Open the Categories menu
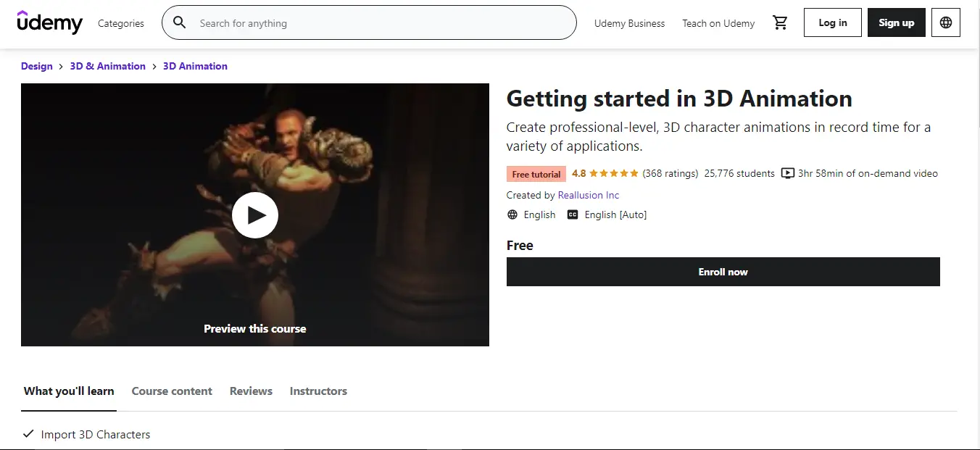 click(x=121, y=23)
